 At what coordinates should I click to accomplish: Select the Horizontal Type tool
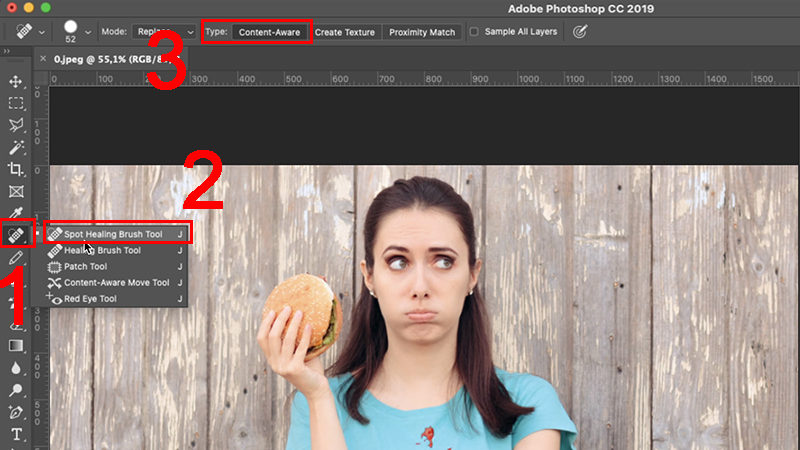click(x=16, y=435)
